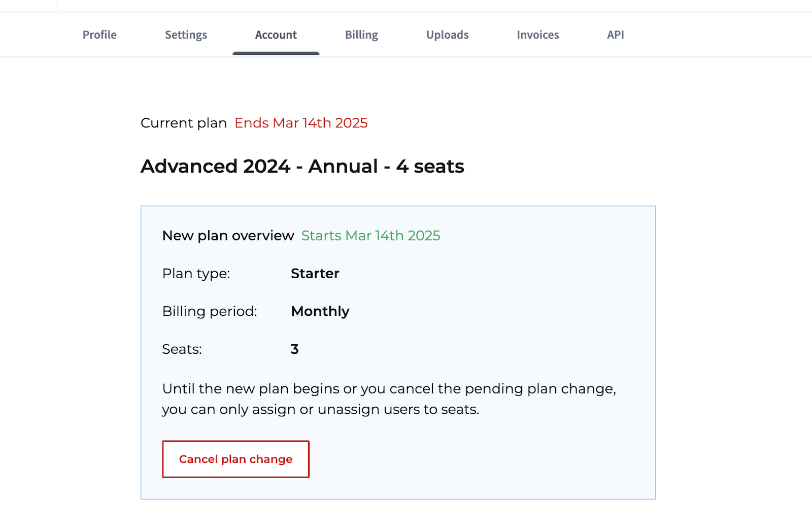Click the New plan overview title
Viewport: 812px width, 528px height.
pyautogui.click(x=228, y=236)
